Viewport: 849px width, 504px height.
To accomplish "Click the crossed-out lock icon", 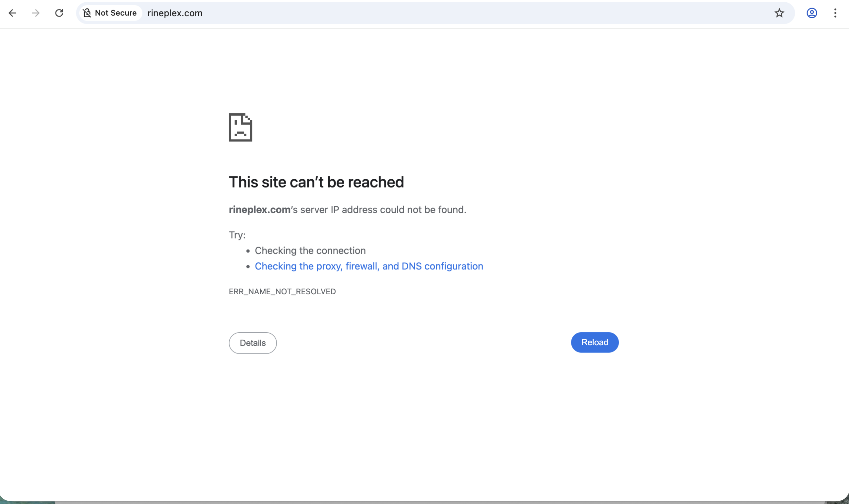I will click(x=87, y=13).
